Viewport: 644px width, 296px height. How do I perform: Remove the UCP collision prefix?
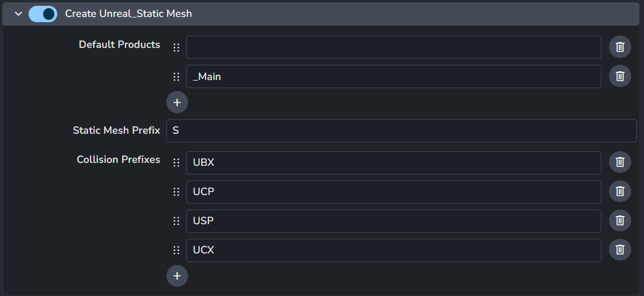point(619,191)
